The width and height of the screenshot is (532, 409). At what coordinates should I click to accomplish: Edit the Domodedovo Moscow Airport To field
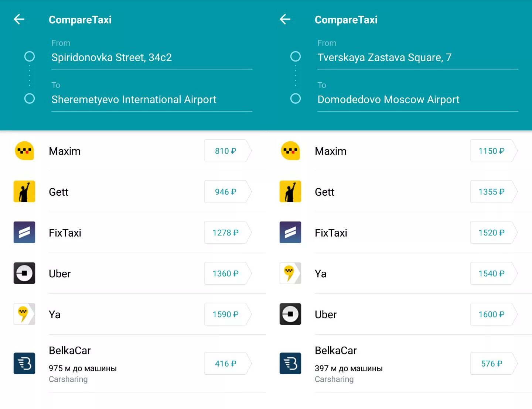[417, 100]
